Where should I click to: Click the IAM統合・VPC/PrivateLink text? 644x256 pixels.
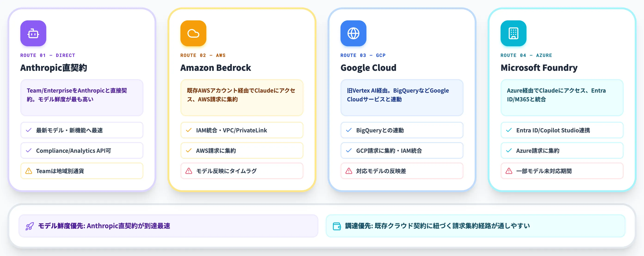tap(232, 130)
